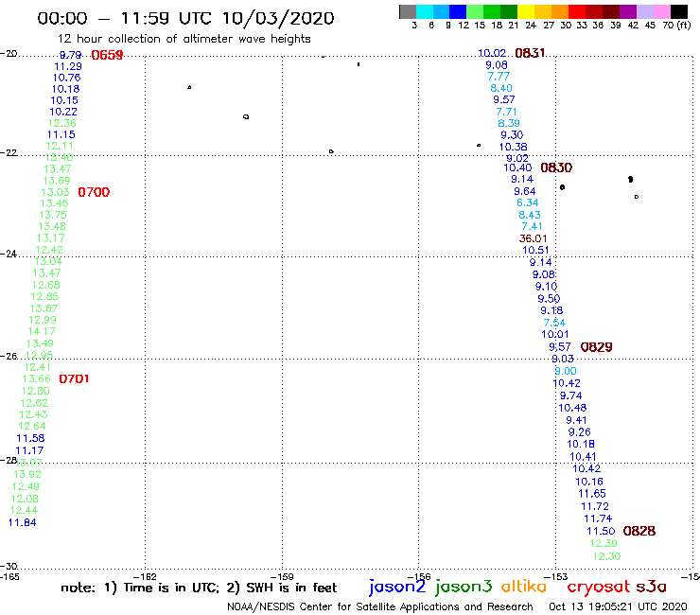Click the light blue value 6.34
Screen dimensions: 700x615
pos(528,202)
